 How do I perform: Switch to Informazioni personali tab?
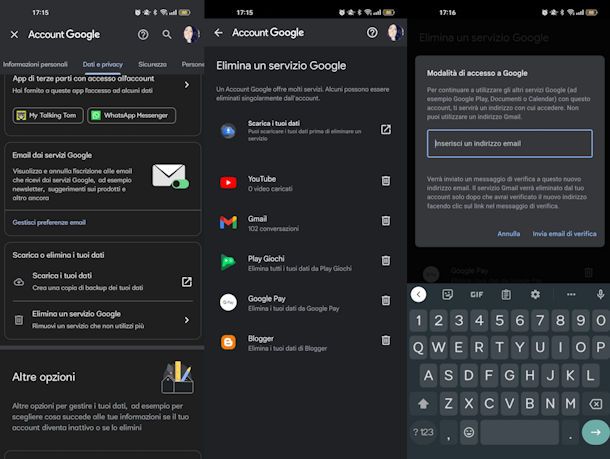click(35, 64)
